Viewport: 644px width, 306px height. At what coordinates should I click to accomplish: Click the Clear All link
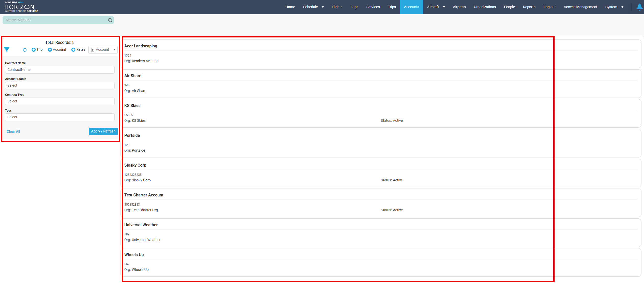13,132
